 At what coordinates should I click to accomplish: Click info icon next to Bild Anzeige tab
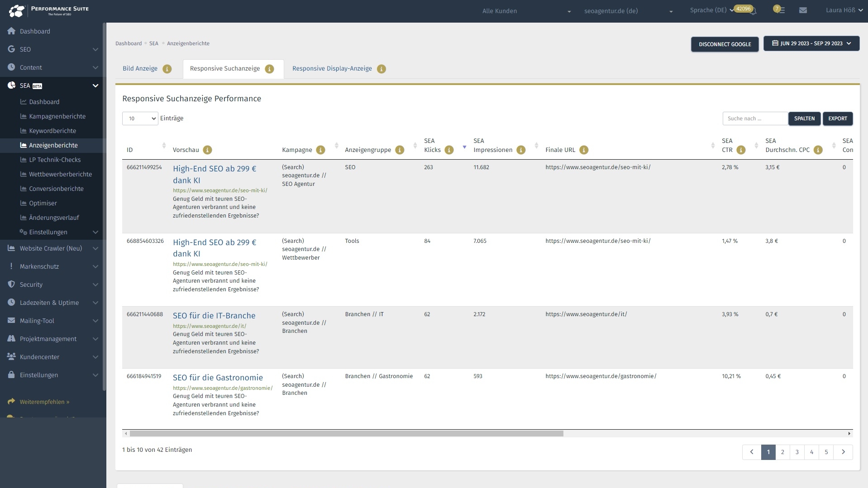(x=167, y=69)
